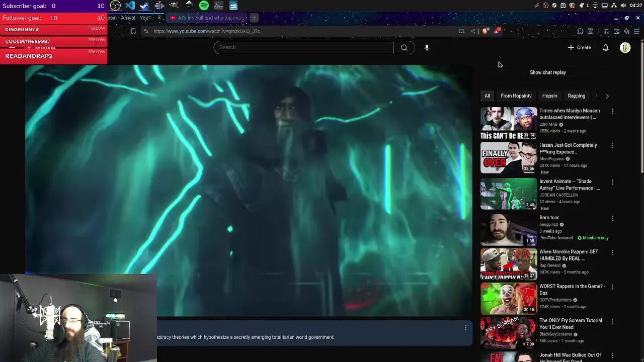Open options for Marilyn Manson video
Screen dimensions: 644x362
coord(612,111)
